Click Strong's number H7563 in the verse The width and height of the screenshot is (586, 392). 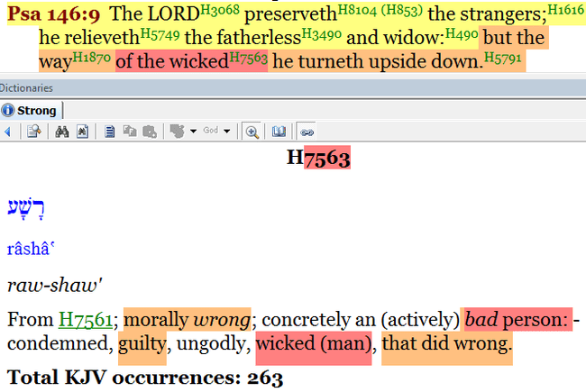tap(247, 58)
